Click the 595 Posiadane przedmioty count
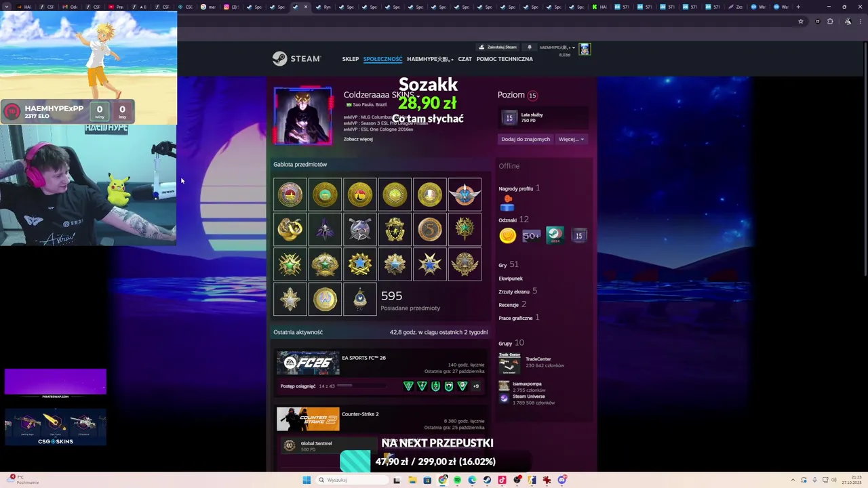This screenshot has height=488, width=868. click(x=410, y=300)
